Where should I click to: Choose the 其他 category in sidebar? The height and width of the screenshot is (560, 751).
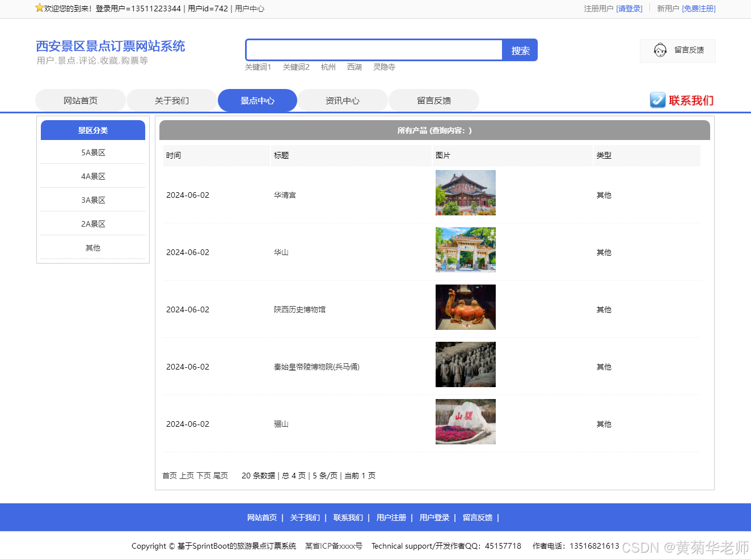92,248
